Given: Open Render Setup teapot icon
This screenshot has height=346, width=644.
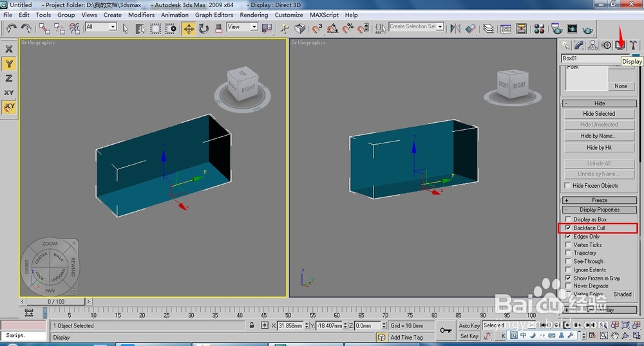Looking at the screenshot, I should (557, 28).
